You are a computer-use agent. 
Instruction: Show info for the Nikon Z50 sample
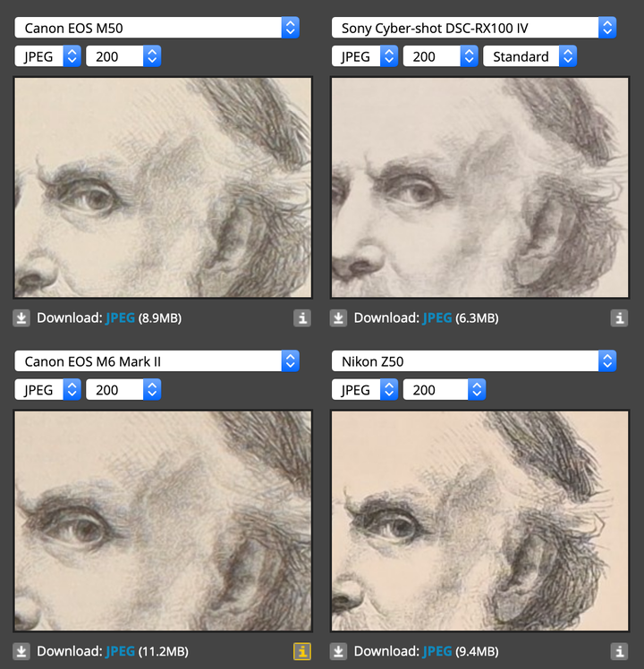click(619, 651)
